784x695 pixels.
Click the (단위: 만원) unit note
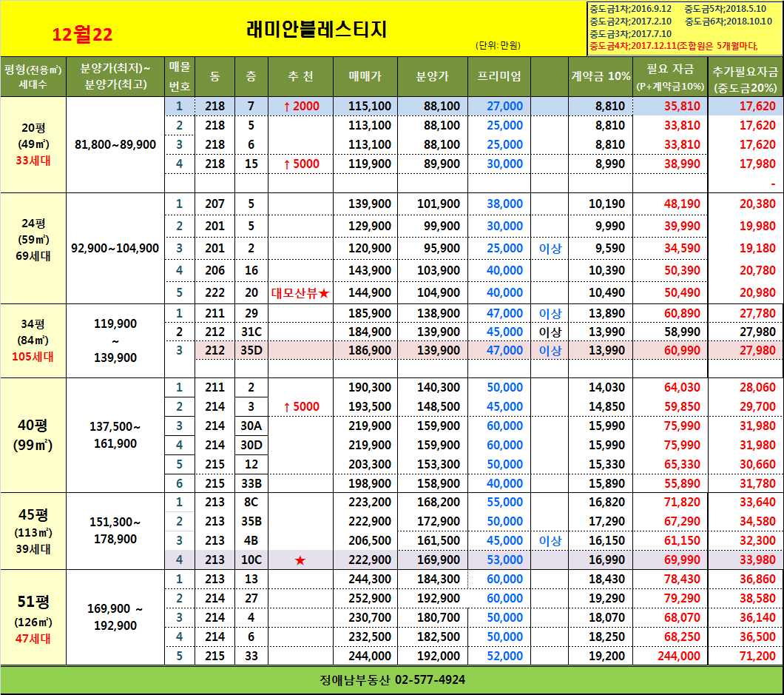tap(498, 46)
